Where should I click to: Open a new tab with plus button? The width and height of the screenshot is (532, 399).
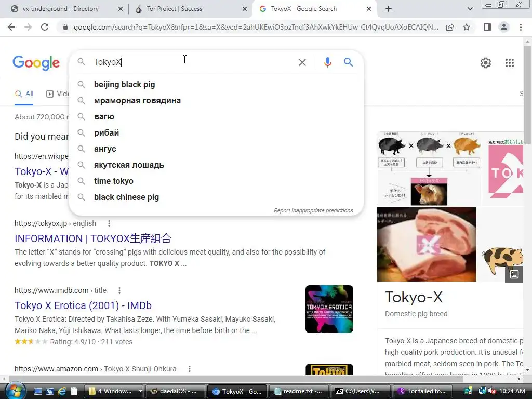pos(389,9)
